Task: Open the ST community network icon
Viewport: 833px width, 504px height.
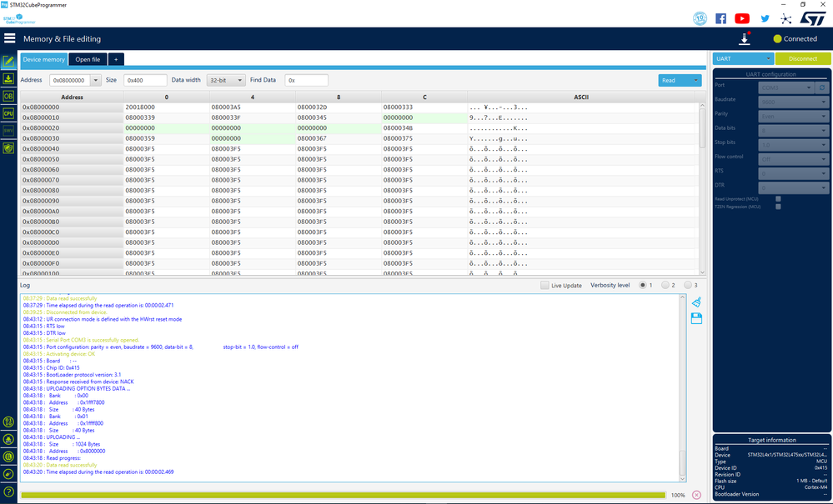Action: pyautogui.click(x=785, y=19)
